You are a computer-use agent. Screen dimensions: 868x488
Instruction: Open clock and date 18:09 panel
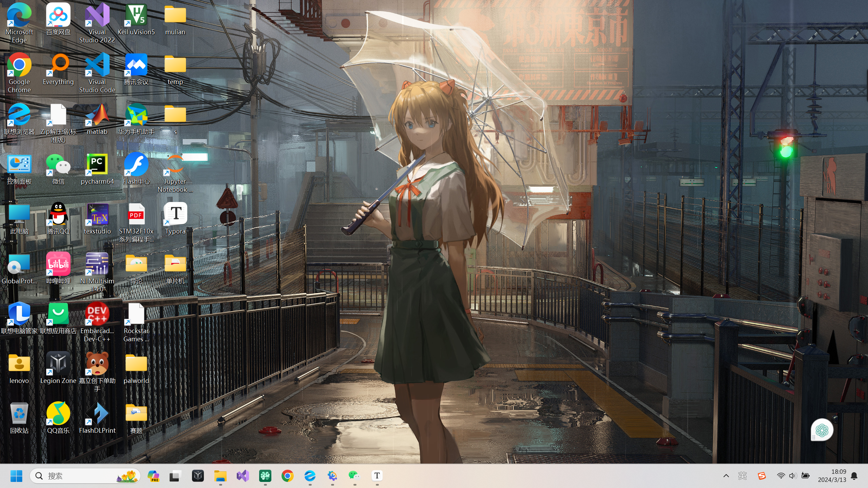click(832, 476)
